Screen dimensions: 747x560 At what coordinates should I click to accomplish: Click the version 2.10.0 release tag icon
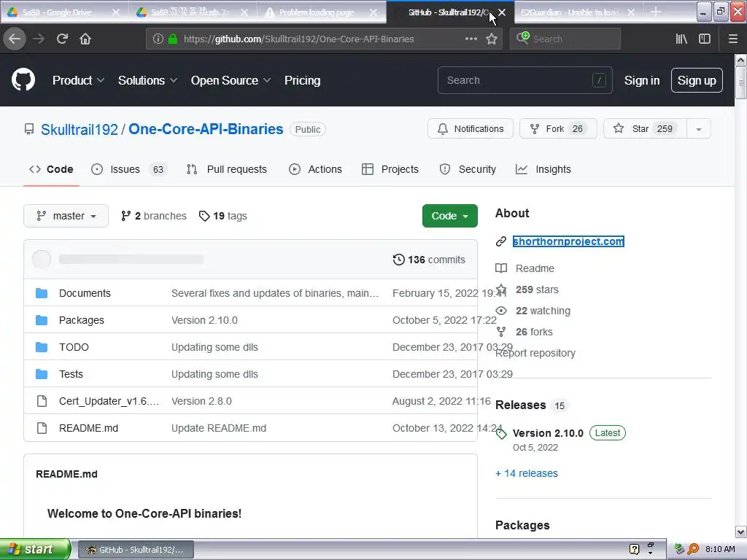[501, 433]
